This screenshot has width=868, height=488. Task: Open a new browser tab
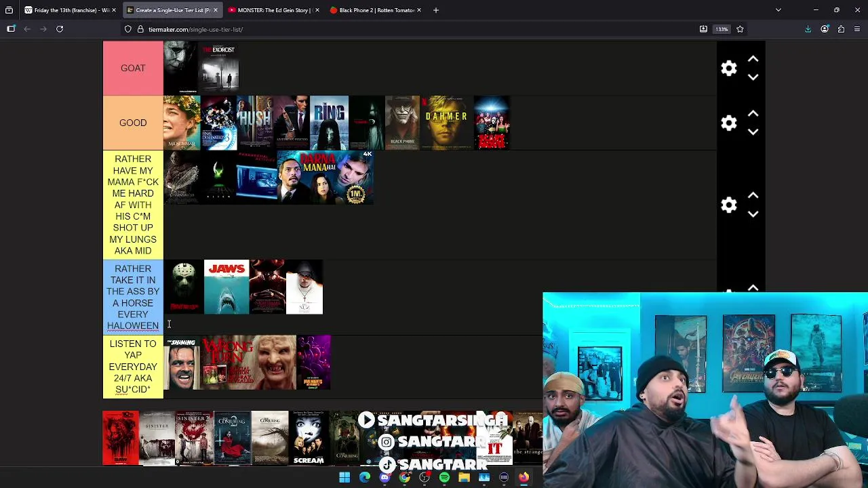tap(436, 10)
